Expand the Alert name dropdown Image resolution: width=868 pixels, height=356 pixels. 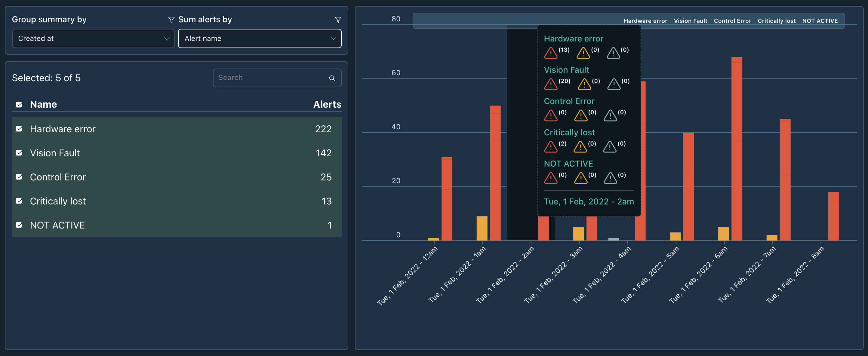[x=260, y=38]
